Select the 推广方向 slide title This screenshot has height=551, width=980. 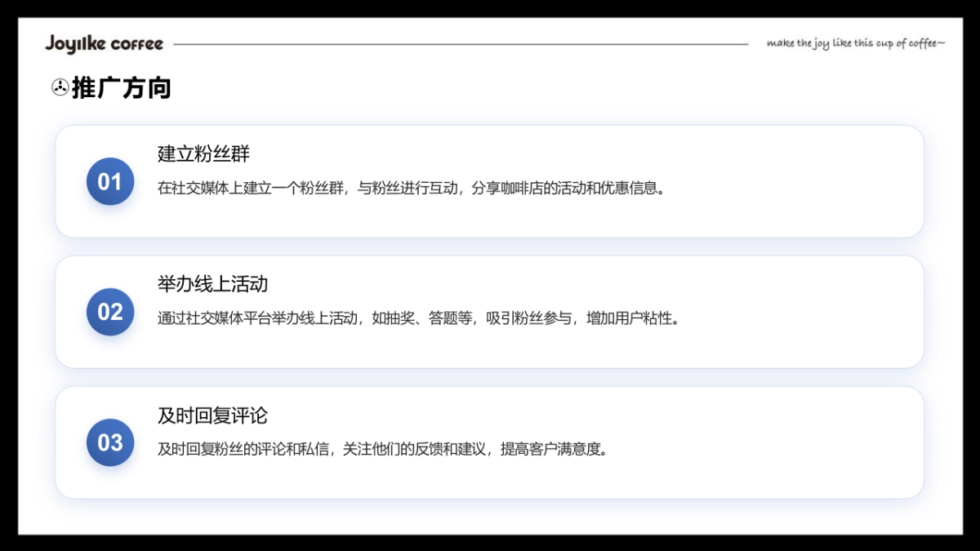tap(122, 87)
